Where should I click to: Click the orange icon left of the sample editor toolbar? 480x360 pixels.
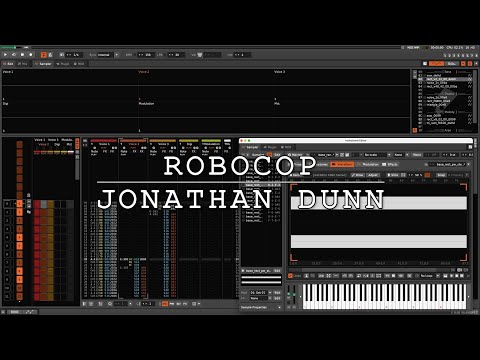[x=290, y=276]
